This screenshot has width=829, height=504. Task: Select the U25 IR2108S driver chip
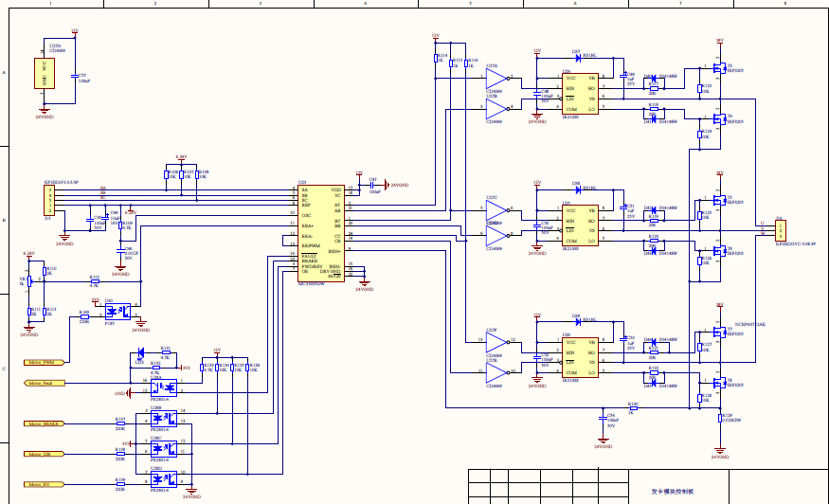[x=579, y=226]
